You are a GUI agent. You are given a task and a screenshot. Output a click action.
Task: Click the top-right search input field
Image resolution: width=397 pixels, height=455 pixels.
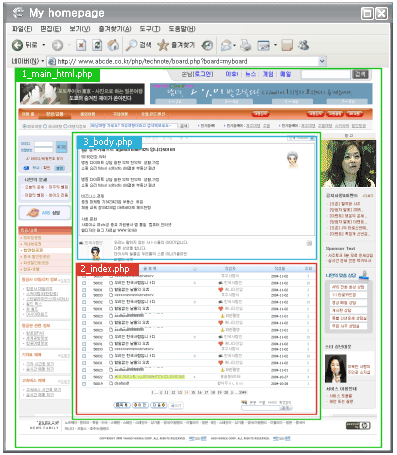(326, 74)
